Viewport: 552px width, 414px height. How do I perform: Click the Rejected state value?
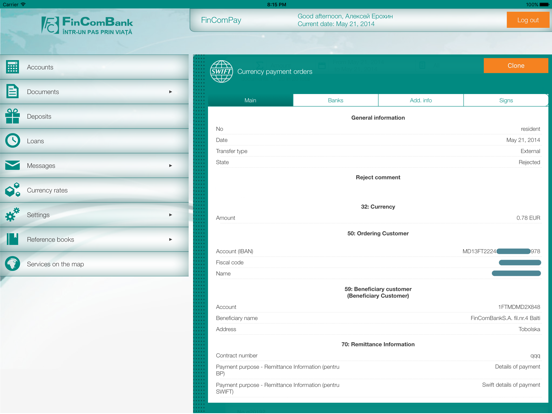[x=529, y=162]
